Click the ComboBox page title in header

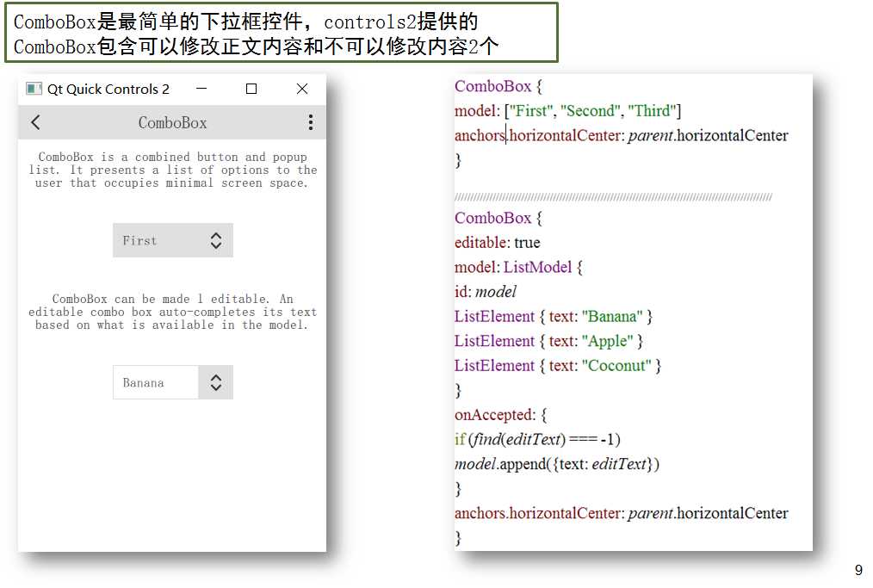172,122
